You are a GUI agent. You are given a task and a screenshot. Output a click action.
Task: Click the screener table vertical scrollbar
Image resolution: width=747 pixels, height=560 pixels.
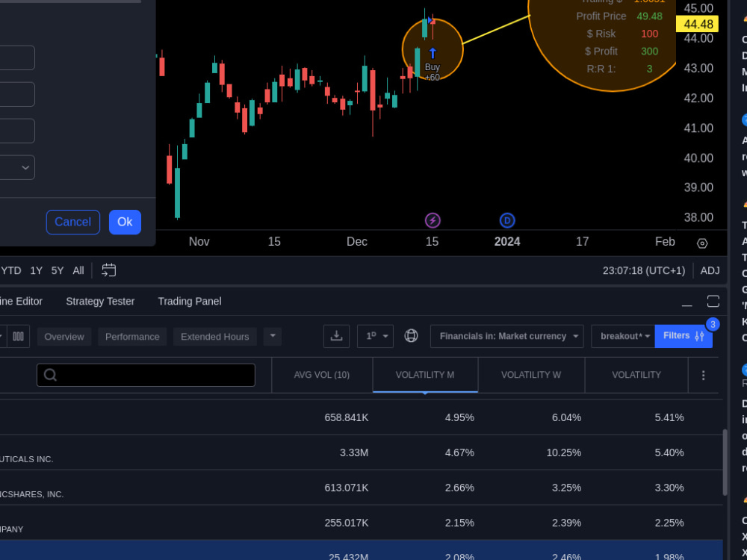pyautogui.click(x=725, y=462)
